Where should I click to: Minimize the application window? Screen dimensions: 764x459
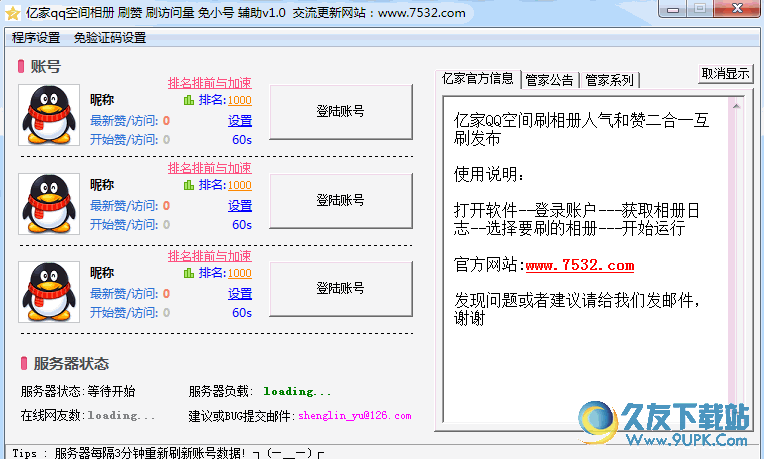tap(673, 9)
